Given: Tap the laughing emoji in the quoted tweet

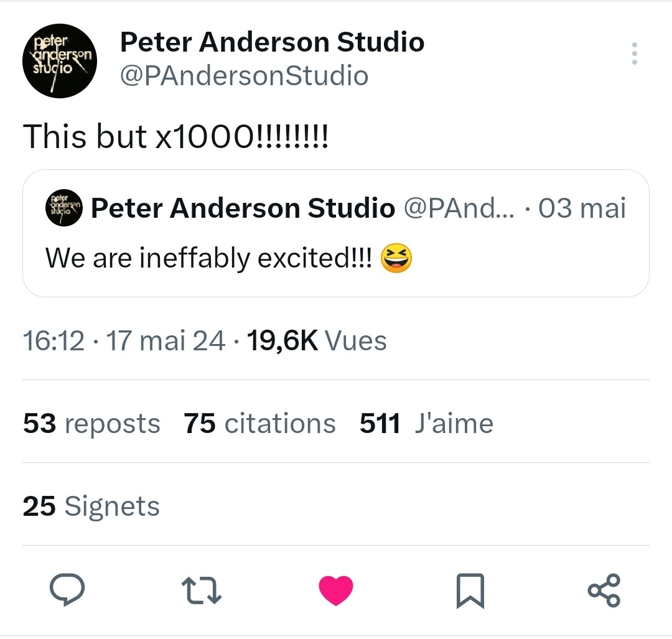Looking at the screenshot, I should (x=395, y=258).
